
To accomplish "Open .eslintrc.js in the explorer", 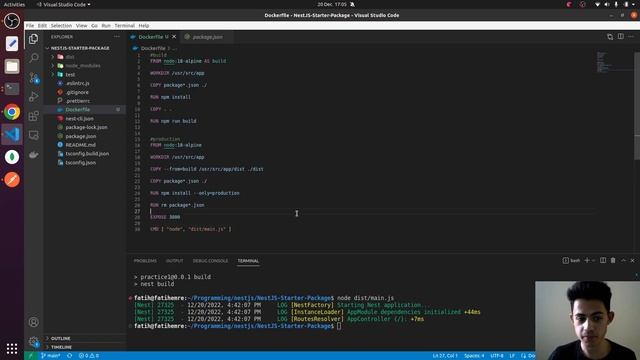I will point(77,83).
